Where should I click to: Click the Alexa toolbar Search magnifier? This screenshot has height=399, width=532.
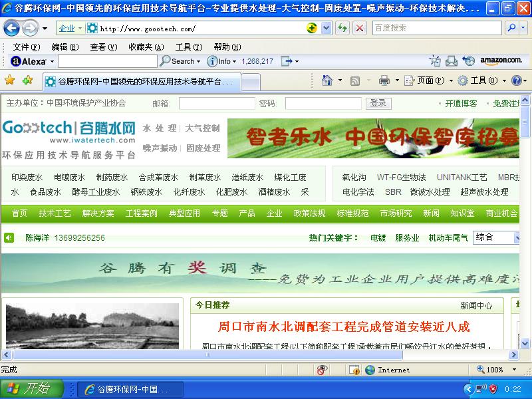pos(165,61)
